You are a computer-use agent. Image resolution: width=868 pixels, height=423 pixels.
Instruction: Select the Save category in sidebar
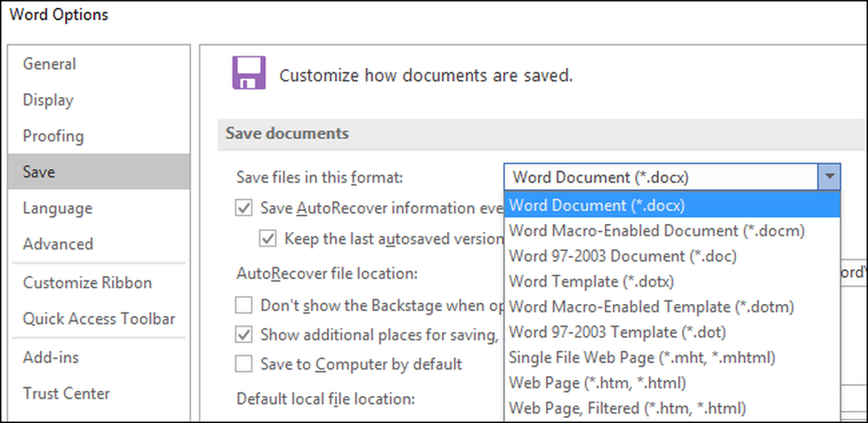point(99,172)
